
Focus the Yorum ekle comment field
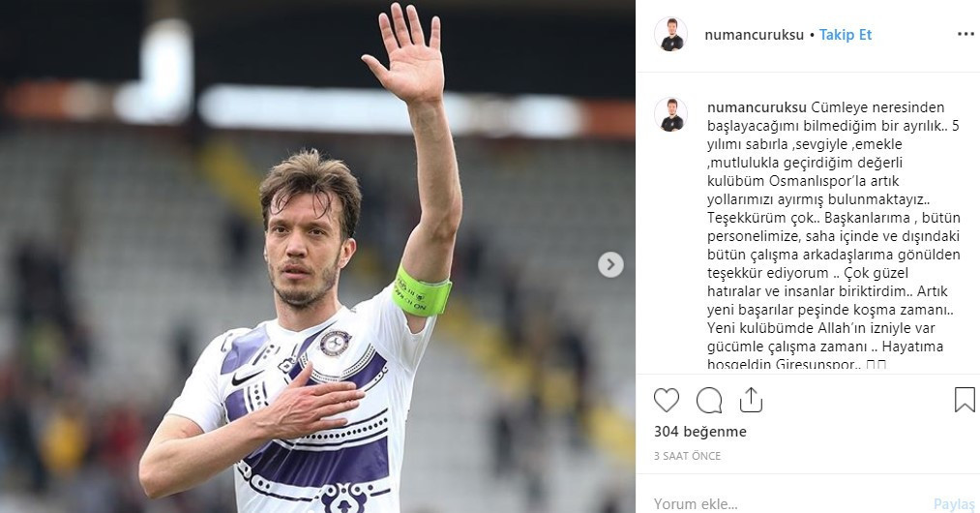click(x=774, y=503)
